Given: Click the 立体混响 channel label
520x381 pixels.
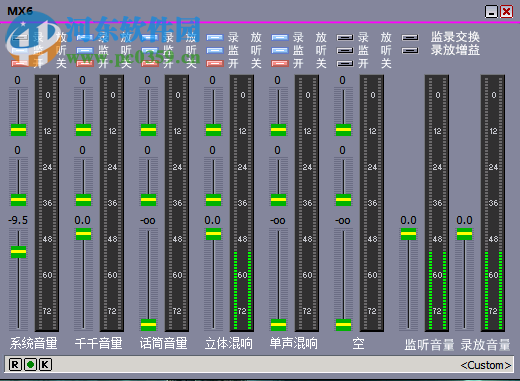Looking at the screenshot, I should tap(229, 344).
